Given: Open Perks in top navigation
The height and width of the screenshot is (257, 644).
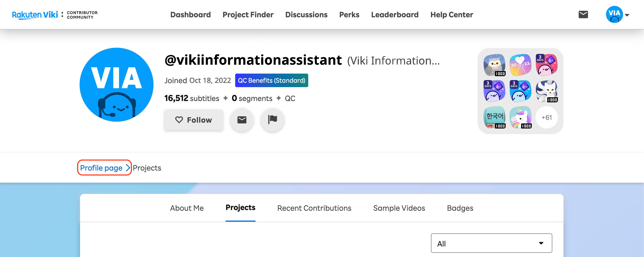Looking at the screenshot, I should point(349,15).
